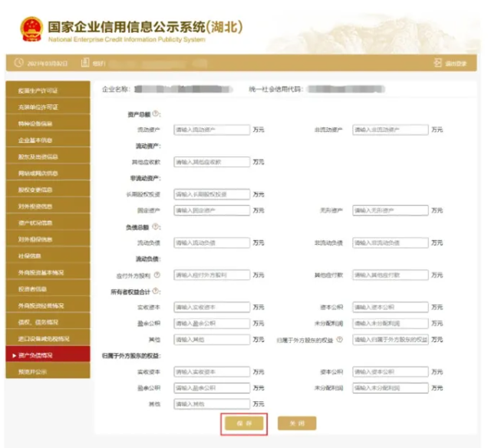Viewport: 488px width, 448px height.
Task: Select the 未分配利润 field under 所有者权益合计
Action: click(x=390, y=323)
